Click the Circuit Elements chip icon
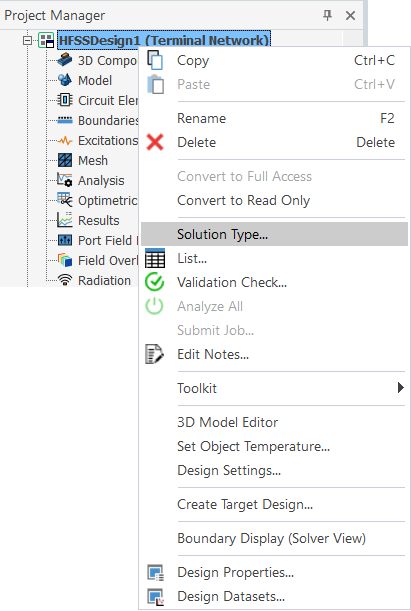 (65, 100)
